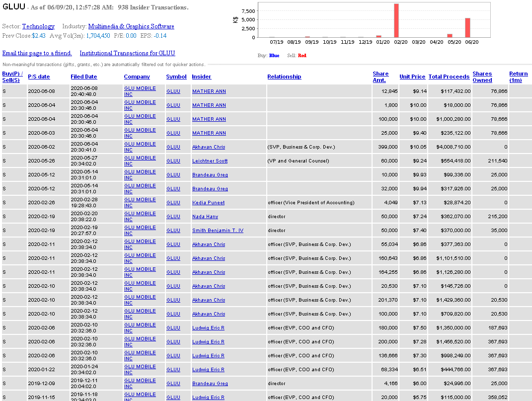Click Email this page to a friend
This screenshot has height=401, width=532.
point(37,53)
